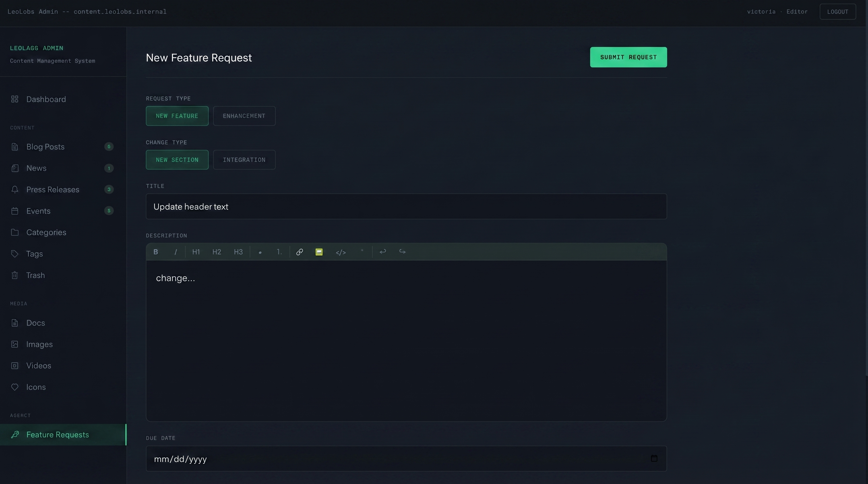The height and width of the screenshot is (484, 868).
Task: Click the Images picture icon
Action: 15,344
